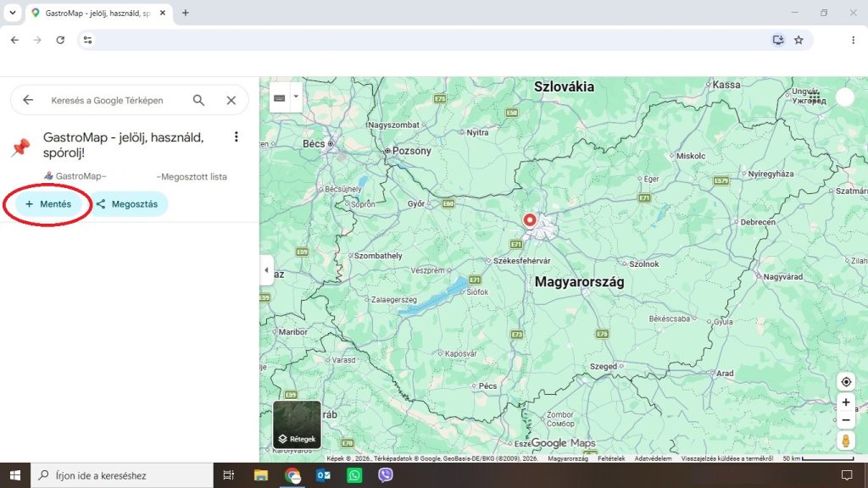Click the Miskolc city label
The height and width of the screenshot is (488, 868).
[691, 156]
